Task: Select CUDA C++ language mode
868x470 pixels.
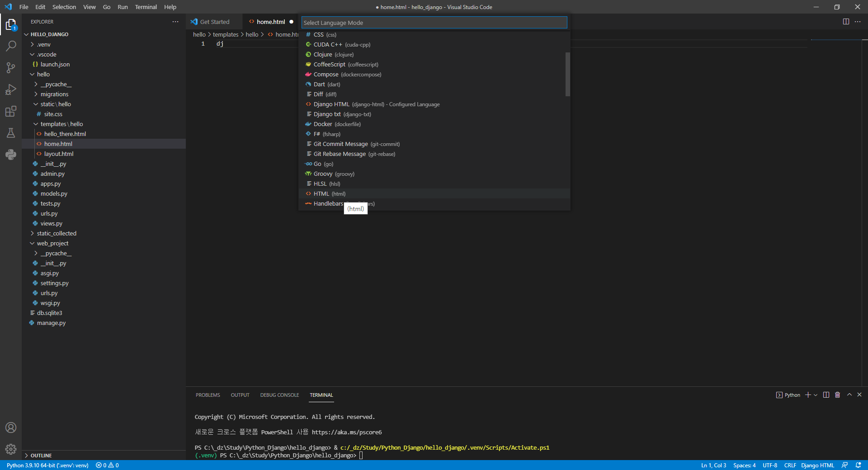Action: (434, 45)
